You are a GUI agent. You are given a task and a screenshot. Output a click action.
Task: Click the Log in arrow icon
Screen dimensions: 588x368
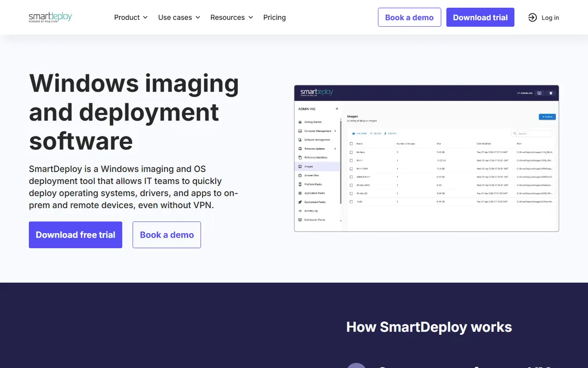(532, 17)
